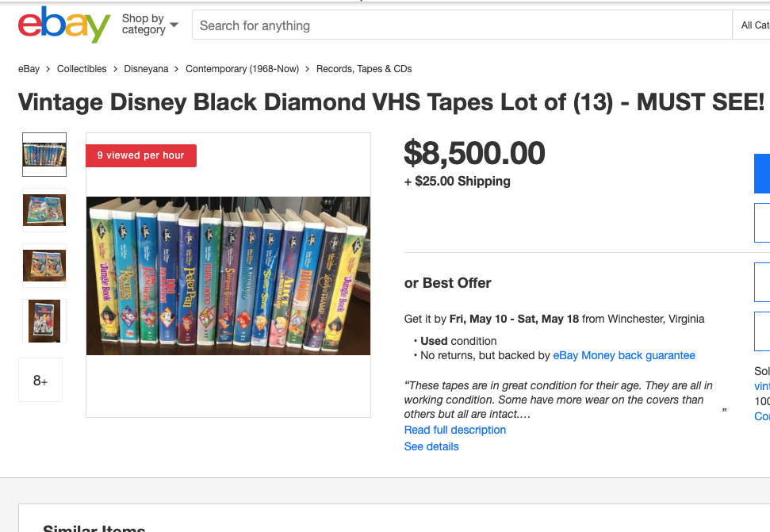Screen dimensions: 770x532
Task: Select first thumbnail of VHS tape row
Action: click(44, 154)
